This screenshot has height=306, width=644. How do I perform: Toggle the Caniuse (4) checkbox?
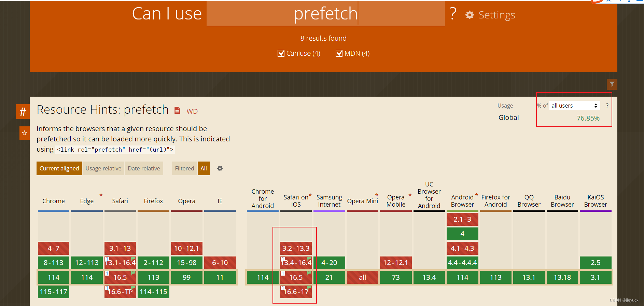point(281,53)
